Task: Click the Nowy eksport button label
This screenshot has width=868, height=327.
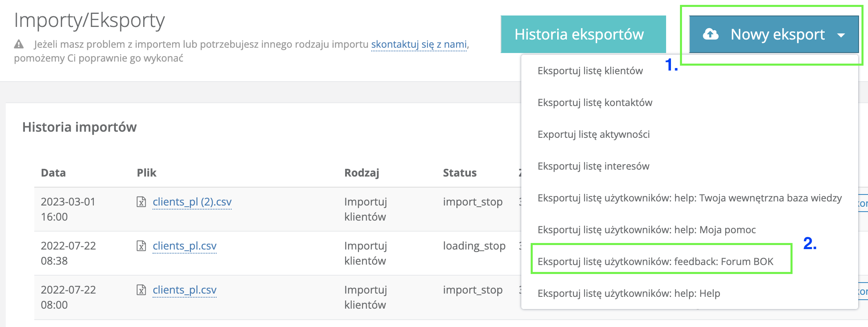Action: pos(777,34)
